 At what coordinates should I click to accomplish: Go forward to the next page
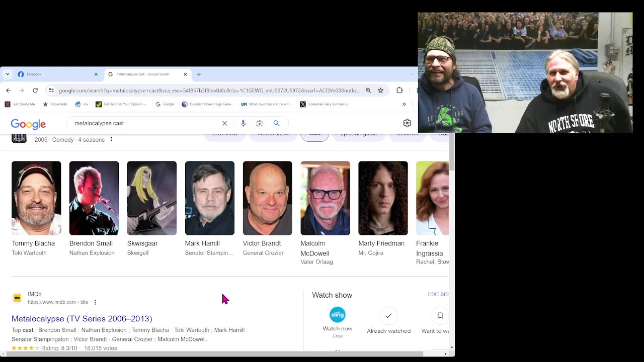click(x=22, y=90)
